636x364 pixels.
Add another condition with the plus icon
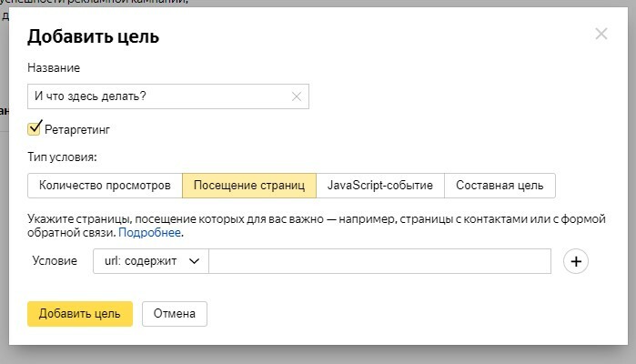(577, 261)
